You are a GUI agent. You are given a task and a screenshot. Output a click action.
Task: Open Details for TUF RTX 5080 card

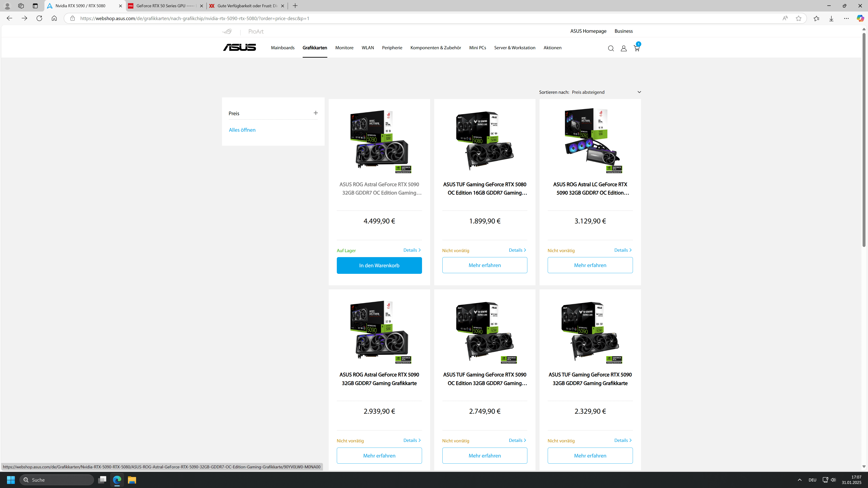(518, 250)
